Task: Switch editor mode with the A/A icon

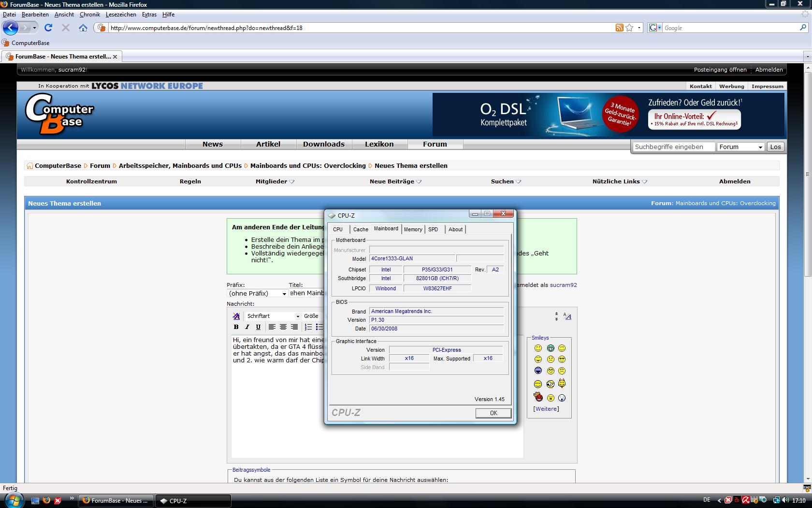Action: coord(567,316)
